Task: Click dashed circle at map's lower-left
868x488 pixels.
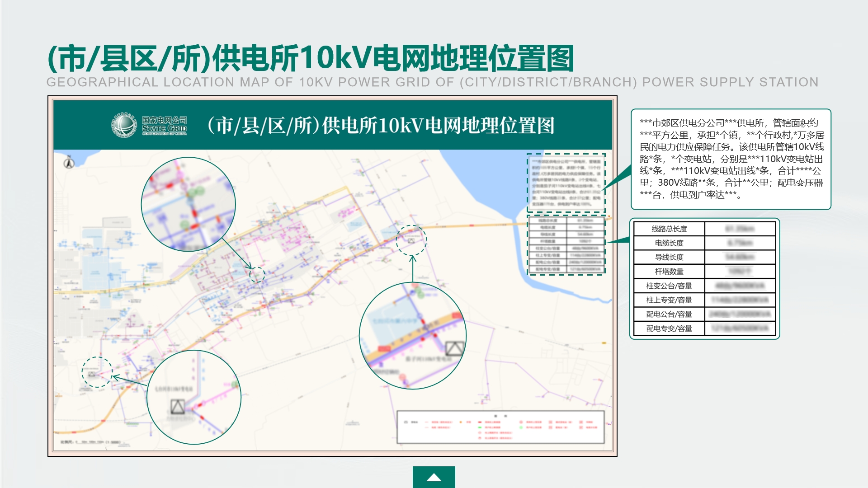Action: pos(97,372)
